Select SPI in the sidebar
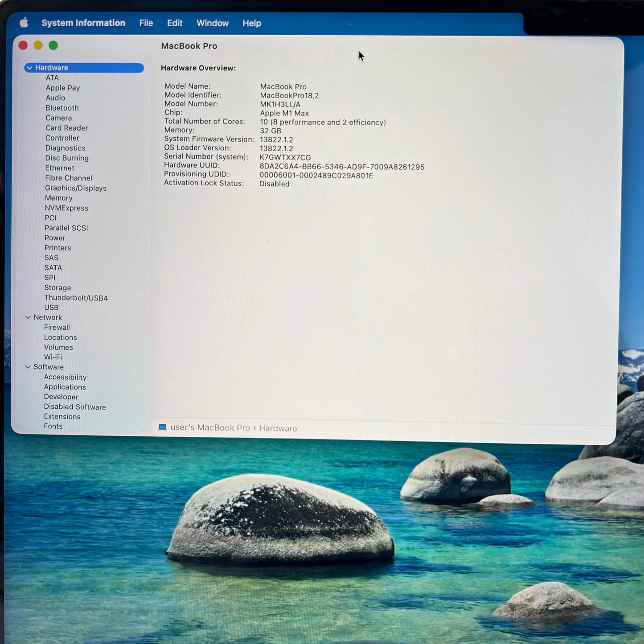Viewport: 644px width, 644px height. click(x=50, y=278)
